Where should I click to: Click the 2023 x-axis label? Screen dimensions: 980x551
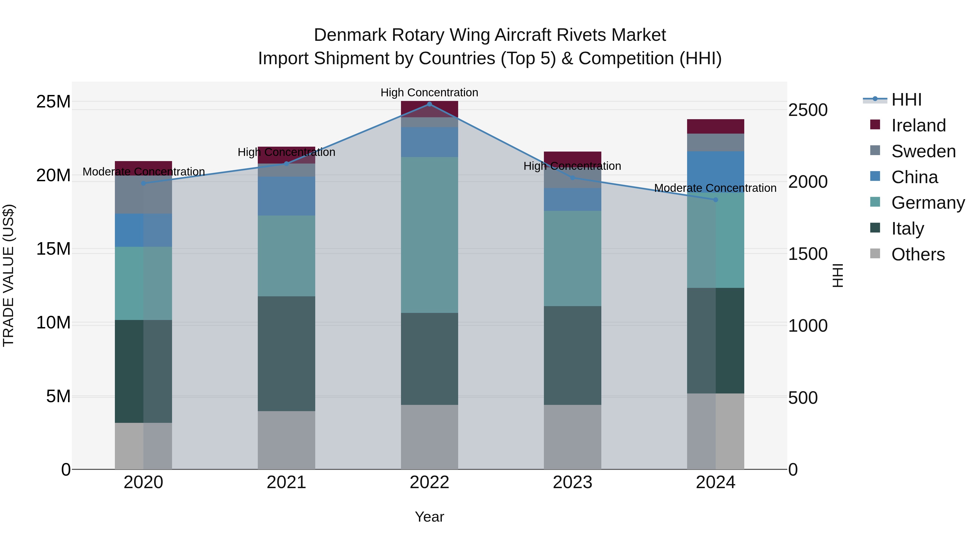tap(572, 482)
